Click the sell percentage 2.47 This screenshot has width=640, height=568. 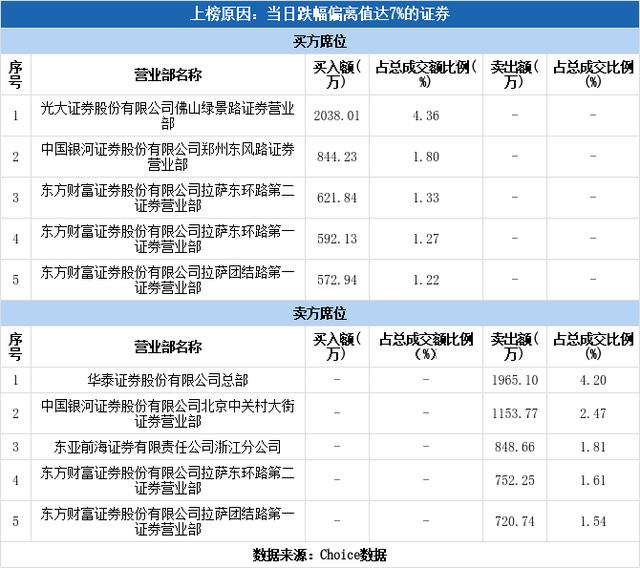(x=593, y=413)
